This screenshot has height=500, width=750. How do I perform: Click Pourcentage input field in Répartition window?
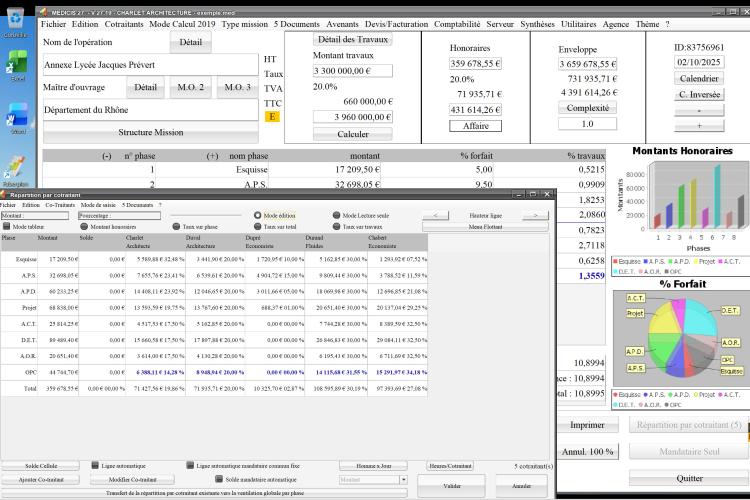pyautogui.click(x=119, y=215)
